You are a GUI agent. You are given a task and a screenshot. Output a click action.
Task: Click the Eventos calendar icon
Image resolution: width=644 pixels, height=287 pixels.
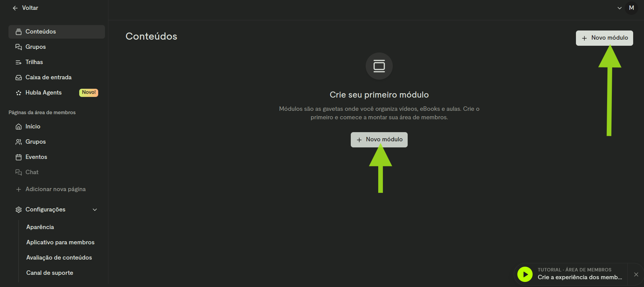tap(19, 157)
